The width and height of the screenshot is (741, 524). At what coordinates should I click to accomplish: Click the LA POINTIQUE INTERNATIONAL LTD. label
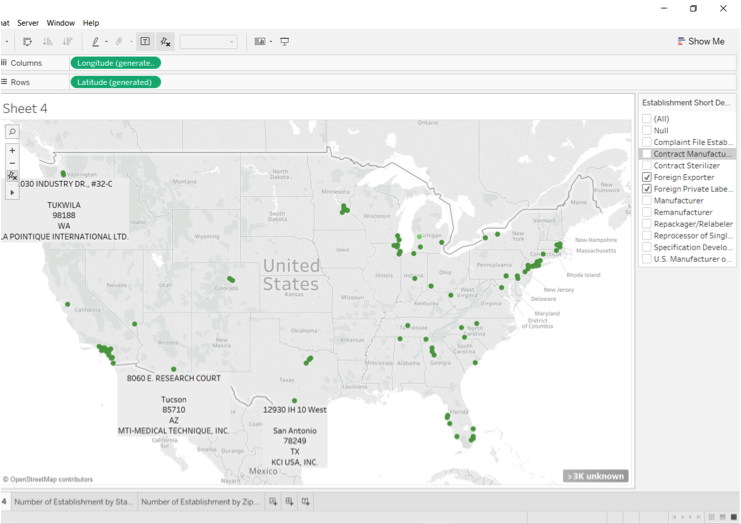64,236
